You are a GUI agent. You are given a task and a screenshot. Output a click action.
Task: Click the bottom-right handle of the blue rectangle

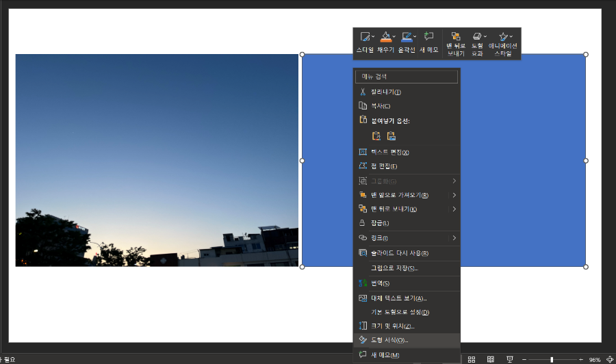pos(586,267)
